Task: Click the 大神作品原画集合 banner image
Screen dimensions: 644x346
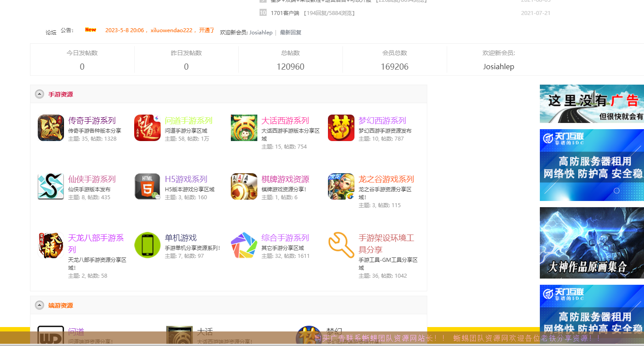Action: pos(591,243)
